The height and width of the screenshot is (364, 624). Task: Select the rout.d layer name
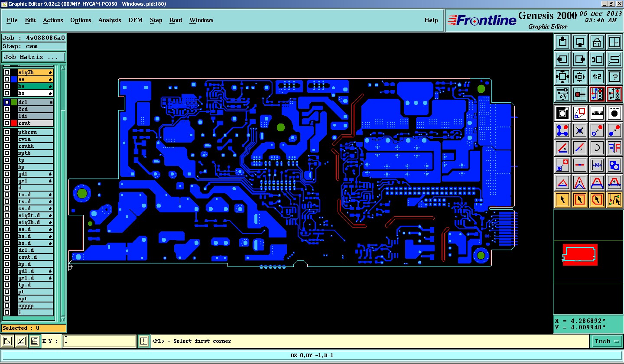click(x=35, y=257)
